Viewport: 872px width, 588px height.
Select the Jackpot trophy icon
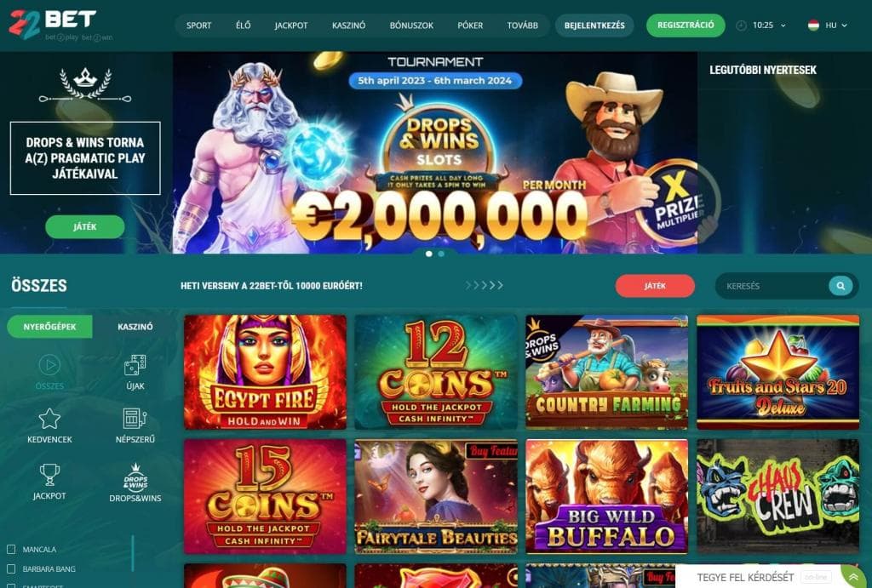coord(49,475)
